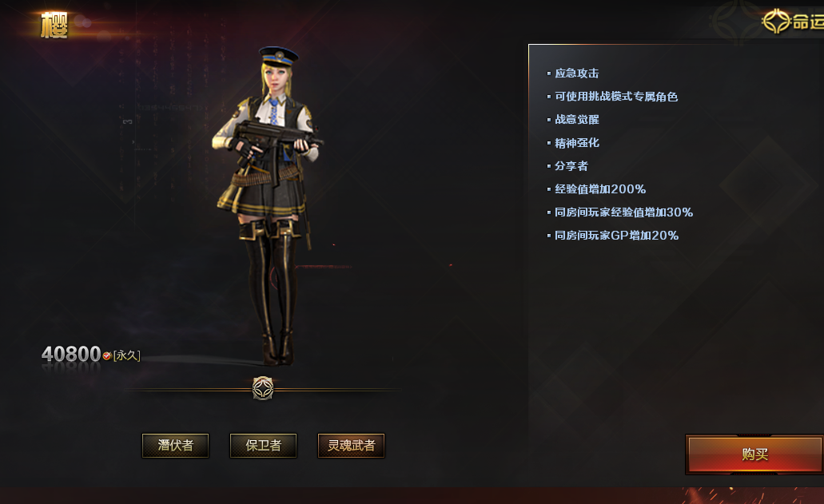Click the 同房间玩家GP增加20% entry
The width and height of the screenshot is (824, 504).
pyautogui.click(x=616, y=235)
